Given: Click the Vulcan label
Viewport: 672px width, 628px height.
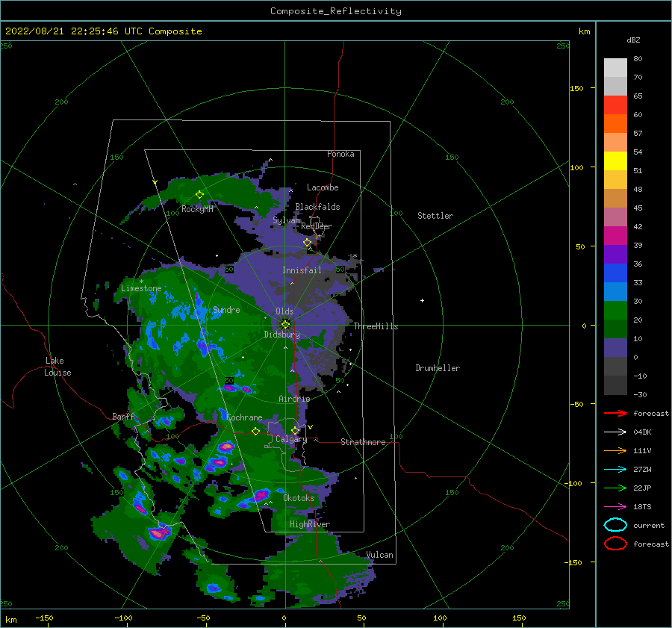Looking at the screenshot, I should [380, 555].
